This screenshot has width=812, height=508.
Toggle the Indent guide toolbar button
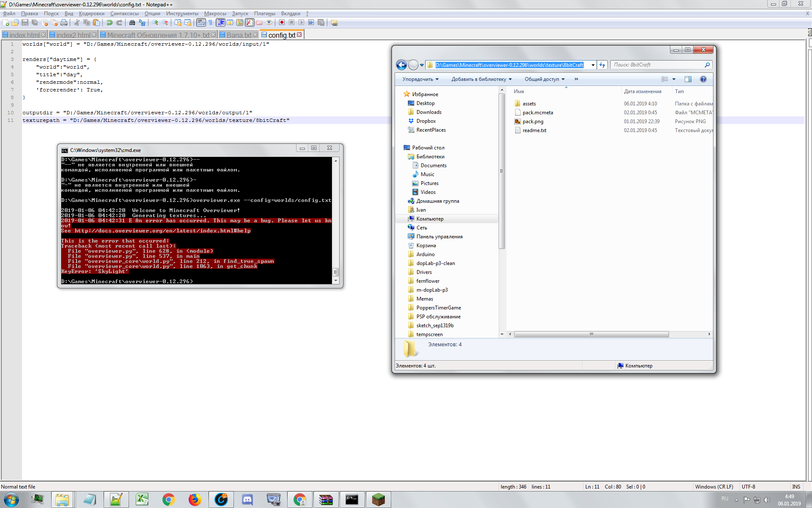point(220,22)
